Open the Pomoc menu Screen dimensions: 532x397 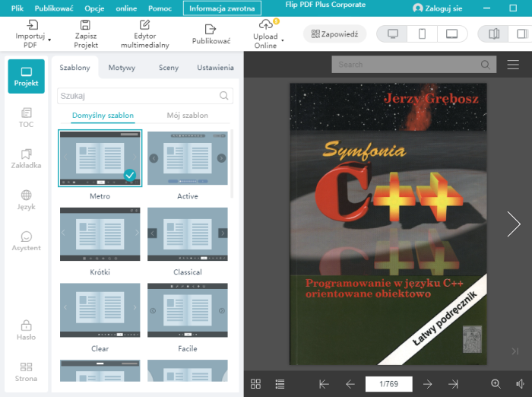click(x=160, y=8)
